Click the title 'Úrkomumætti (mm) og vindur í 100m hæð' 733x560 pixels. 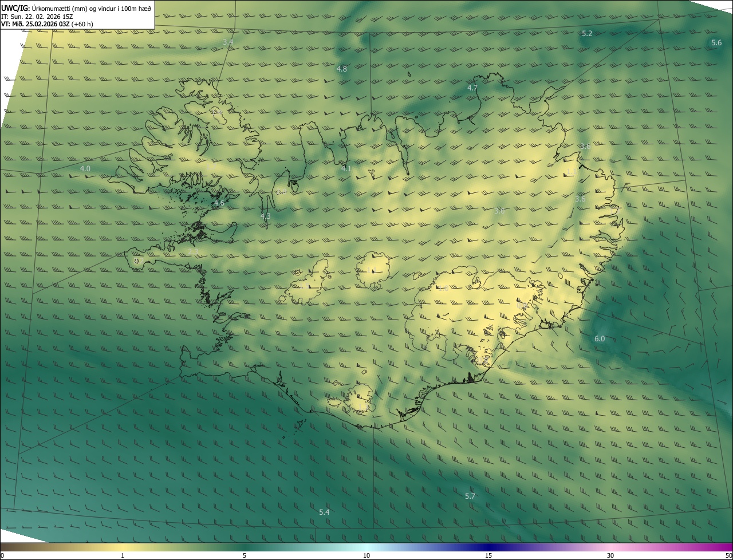(x=91, y=8)
